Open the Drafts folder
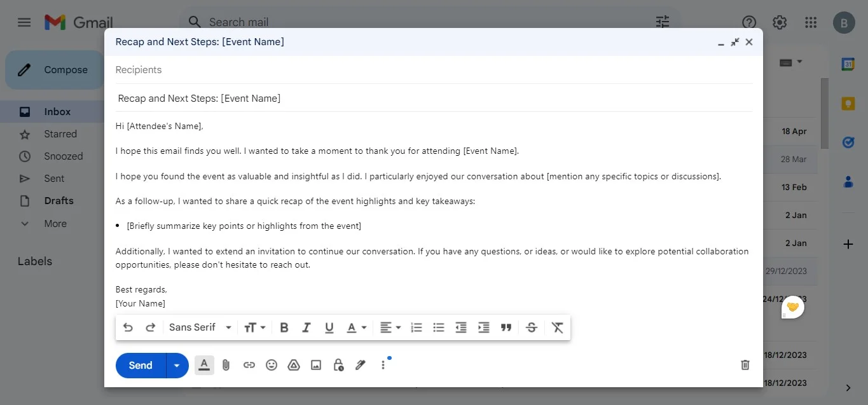This screenshot has height=405, width=868. [x=58, y=200]
